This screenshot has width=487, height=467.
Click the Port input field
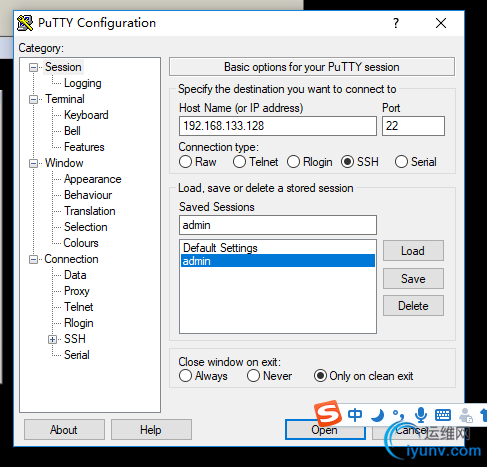pyautogui.click(x=413, y=126)
